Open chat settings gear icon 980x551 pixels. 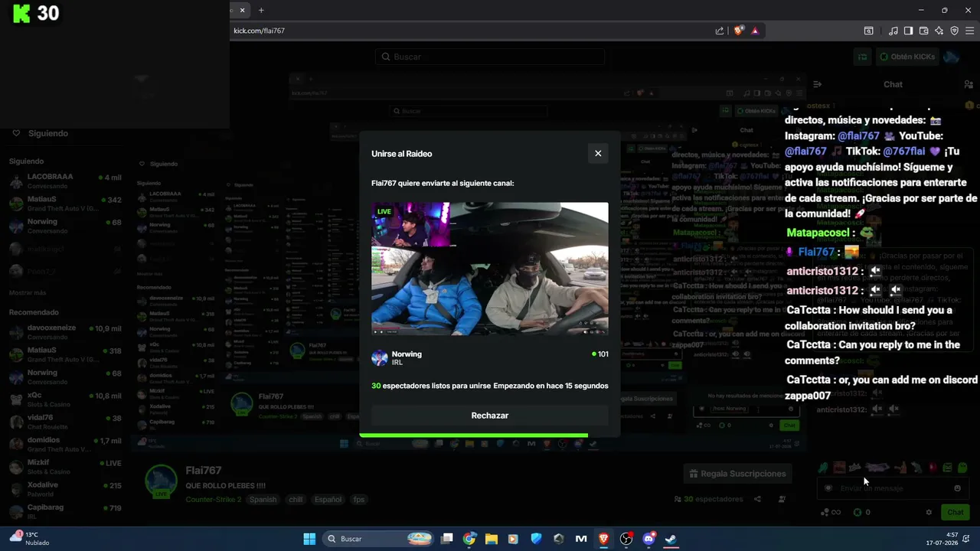pyautogui.click(x=929, y=512)
